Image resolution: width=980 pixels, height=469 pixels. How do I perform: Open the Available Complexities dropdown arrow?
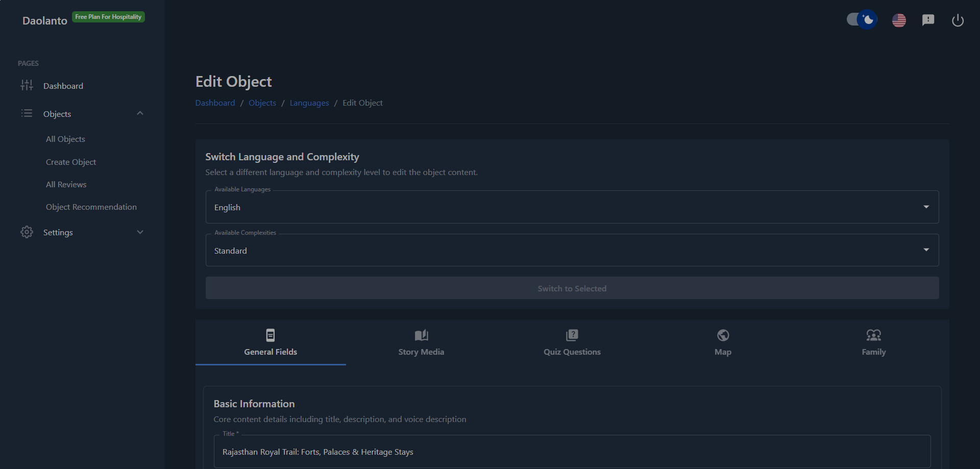coord(926,250)
